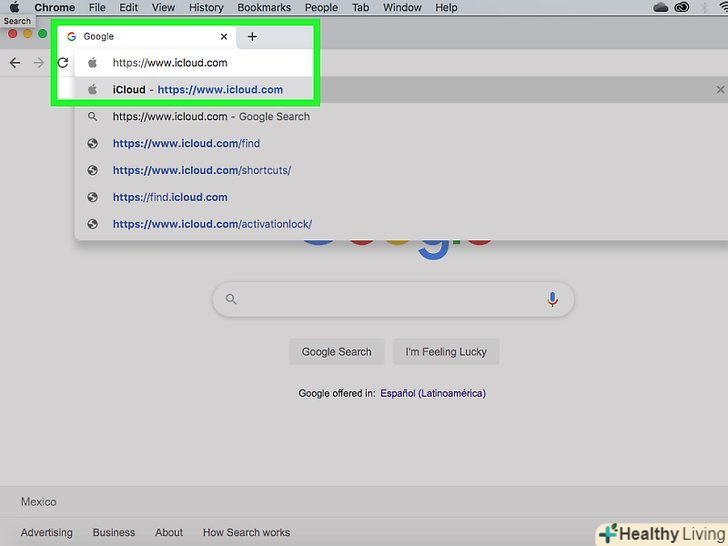Click the Google favicon on the tab

[x=71, y=36]
